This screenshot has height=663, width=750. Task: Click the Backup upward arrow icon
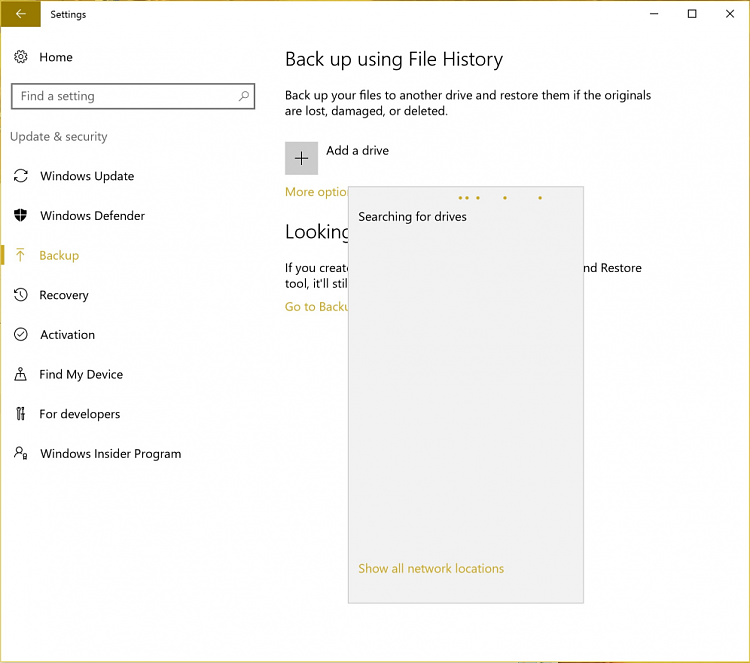click(20, 255)
